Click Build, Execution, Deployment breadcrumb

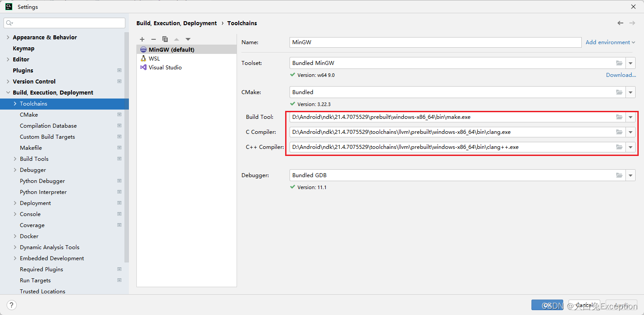(x=177, y=23)
